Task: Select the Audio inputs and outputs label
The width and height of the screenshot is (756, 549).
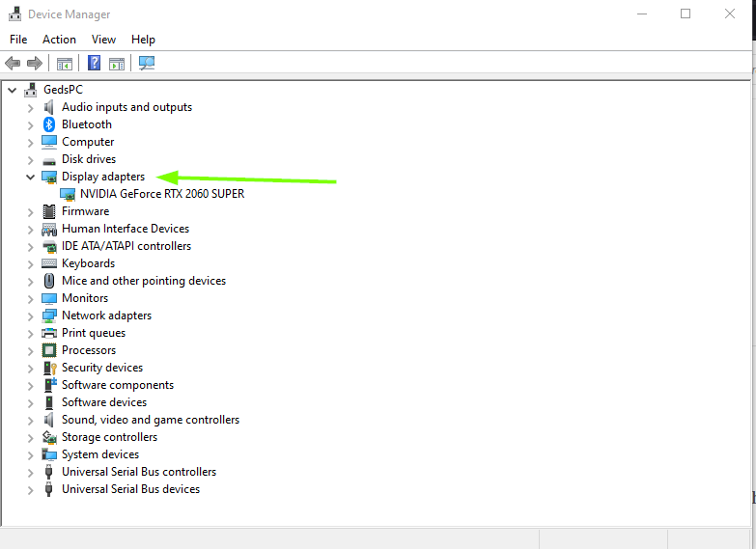Action: pyautogui.click(x=126, y=107)
